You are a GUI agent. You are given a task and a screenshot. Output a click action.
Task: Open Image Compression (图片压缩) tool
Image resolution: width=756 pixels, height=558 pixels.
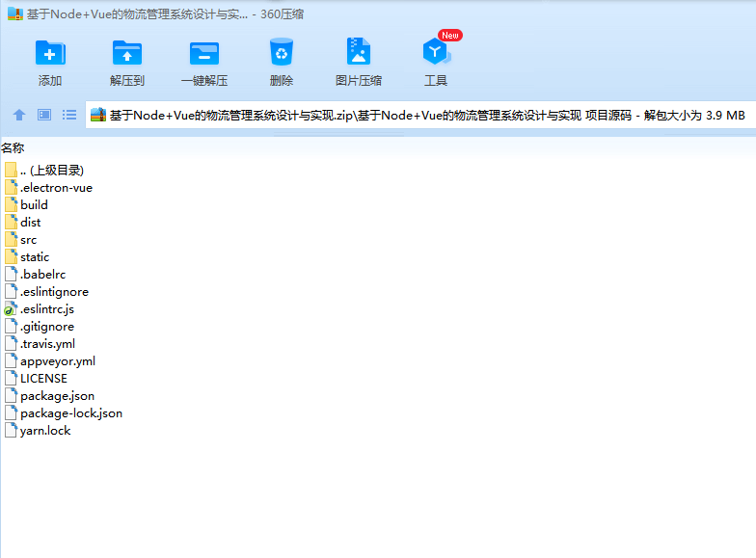(x=359, y=51)
